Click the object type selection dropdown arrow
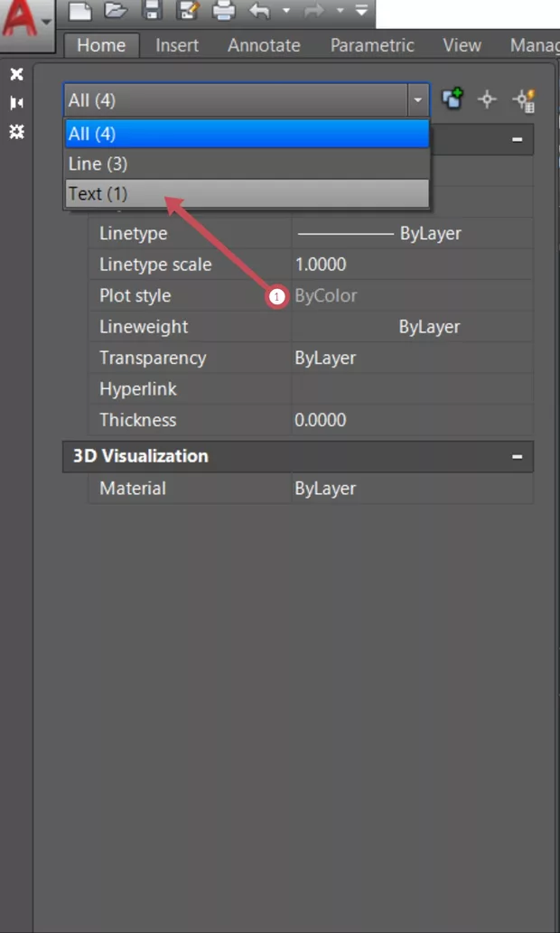The image size is (560, 933). (x=418, y=100)
